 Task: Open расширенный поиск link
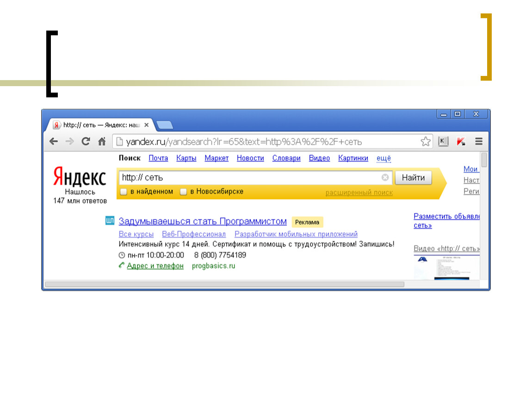point(359,193)
